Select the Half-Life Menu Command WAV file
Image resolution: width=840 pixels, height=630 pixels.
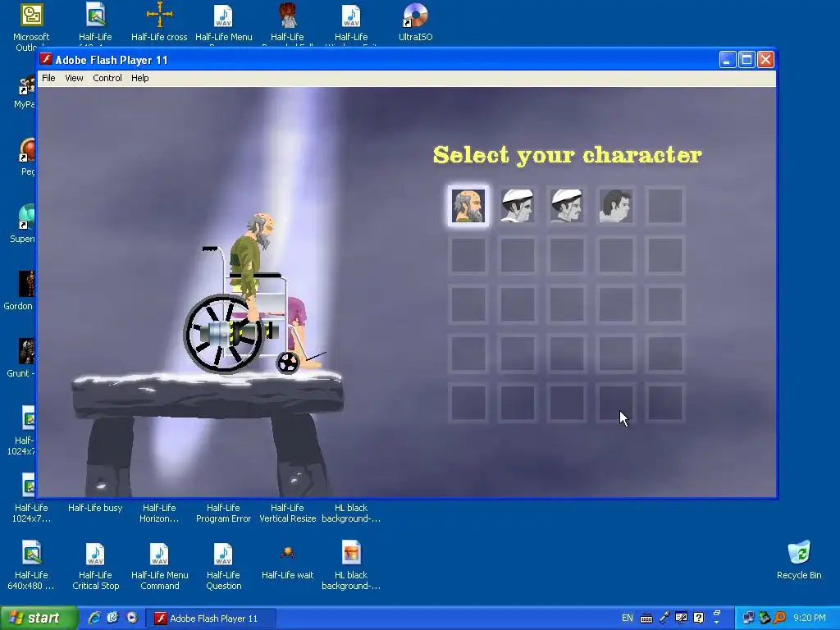(x=159, y=566)
